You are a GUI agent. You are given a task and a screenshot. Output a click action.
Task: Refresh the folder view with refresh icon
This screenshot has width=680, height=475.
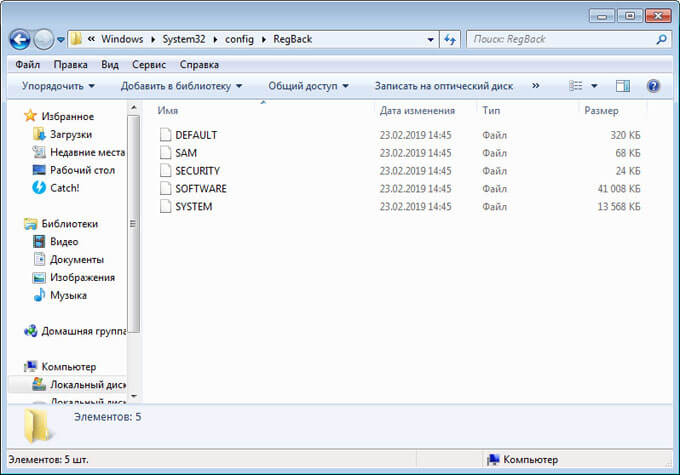[450, 39]
